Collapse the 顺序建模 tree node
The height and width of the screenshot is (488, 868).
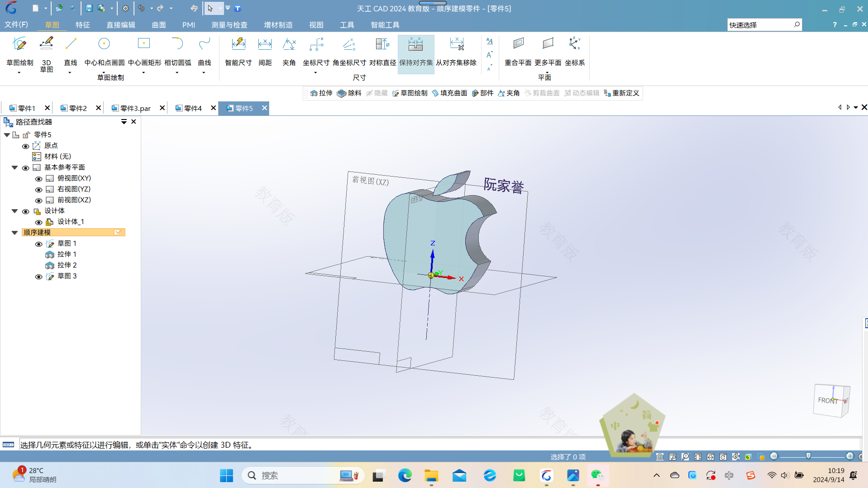pyautogui.click(x=14, y=233)
